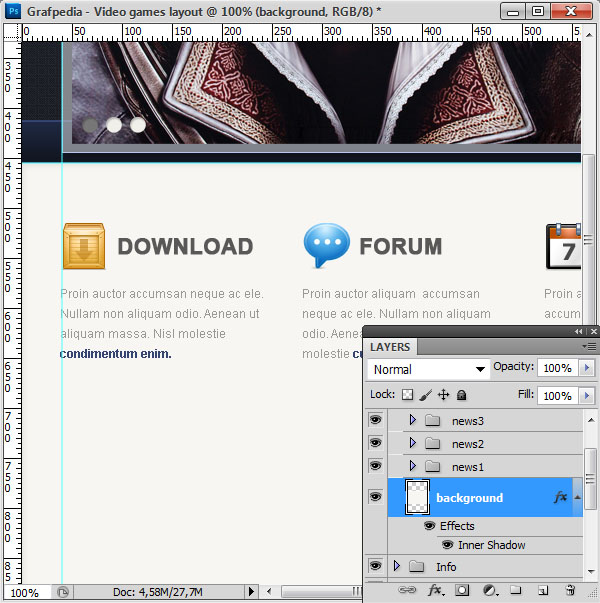Screen dimensions: 600x603
Task: Click the lock all padlock icon
Action: point(461,395)
